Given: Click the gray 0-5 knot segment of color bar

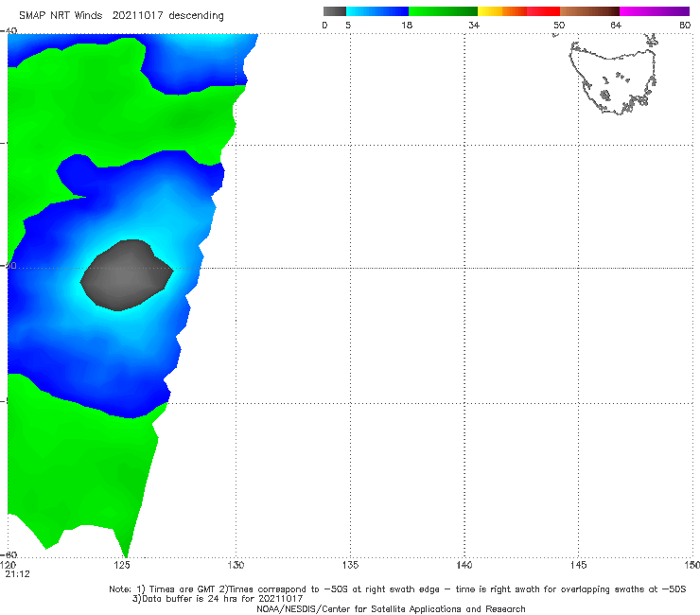Looking at the screenshot, I should click(335, 11).
